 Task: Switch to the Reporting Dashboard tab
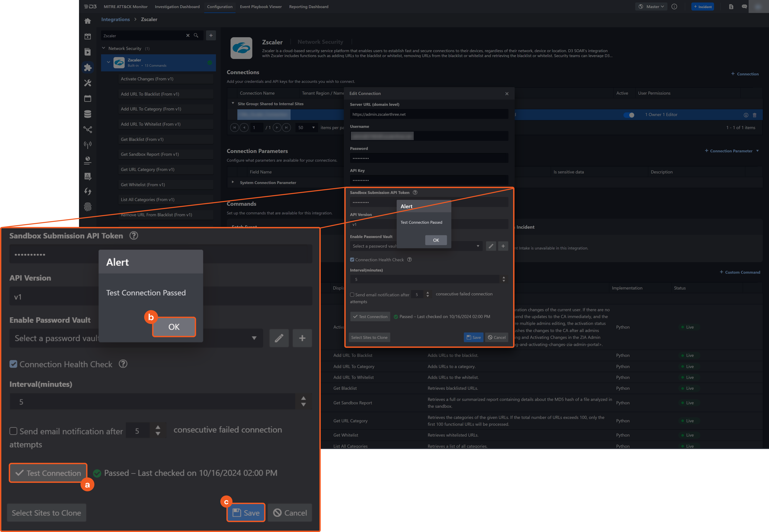pos(308,7)
